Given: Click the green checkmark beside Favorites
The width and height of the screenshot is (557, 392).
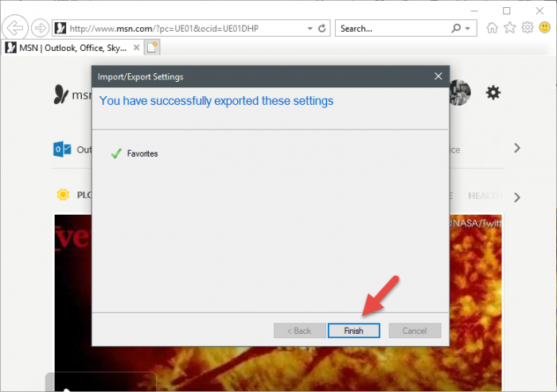Looking at the screenshot, I should coord(116,153).
